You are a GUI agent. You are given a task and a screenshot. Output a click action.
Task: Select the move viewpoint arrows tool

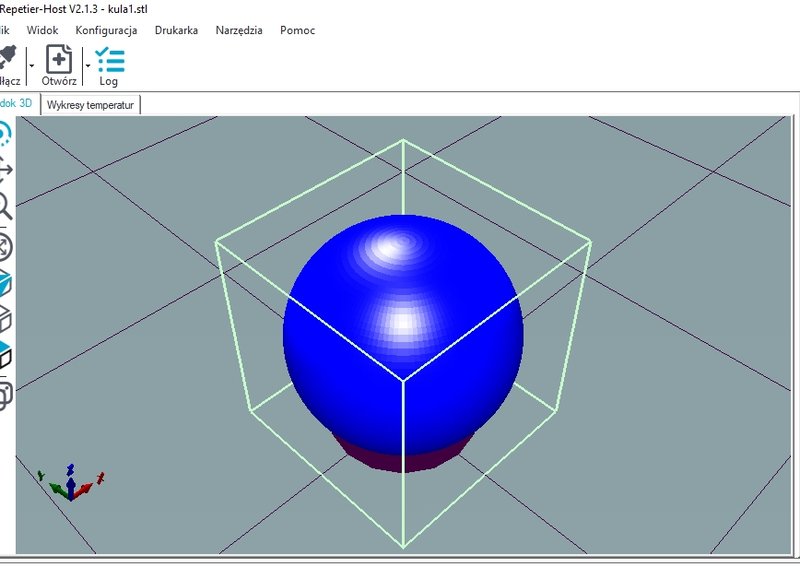pyautogui.click(x=5, y=170)
